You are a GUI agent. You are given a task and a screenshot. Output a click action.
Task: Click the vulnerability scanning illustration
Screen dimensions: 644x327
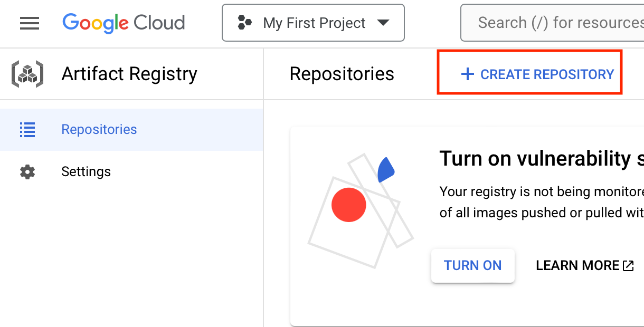tap(361, 211)
